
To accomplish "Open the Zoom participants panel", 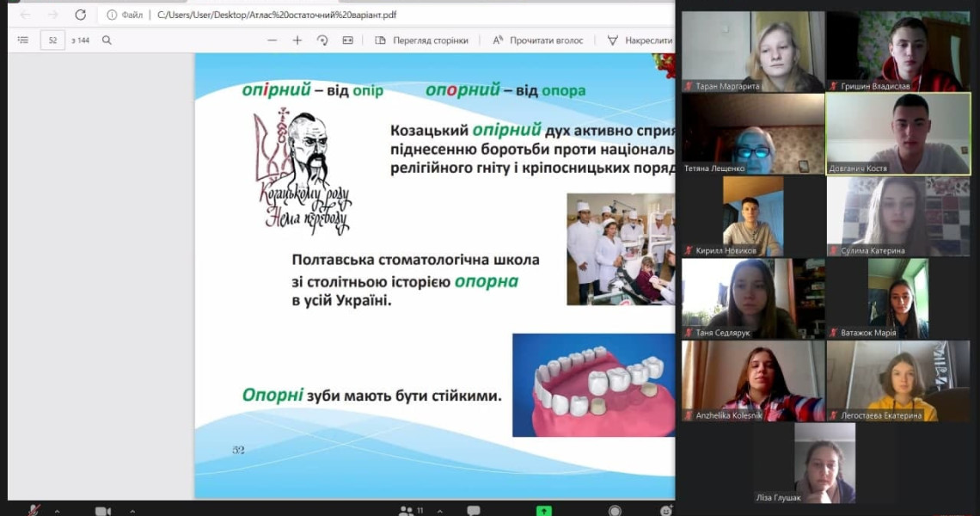I will 411,511.
